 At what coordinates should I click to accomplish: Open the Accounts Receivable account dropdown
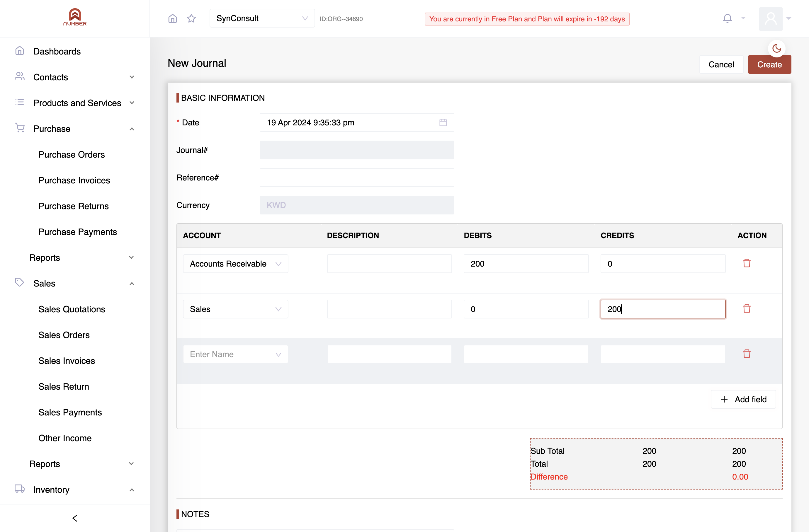point(236,264)
